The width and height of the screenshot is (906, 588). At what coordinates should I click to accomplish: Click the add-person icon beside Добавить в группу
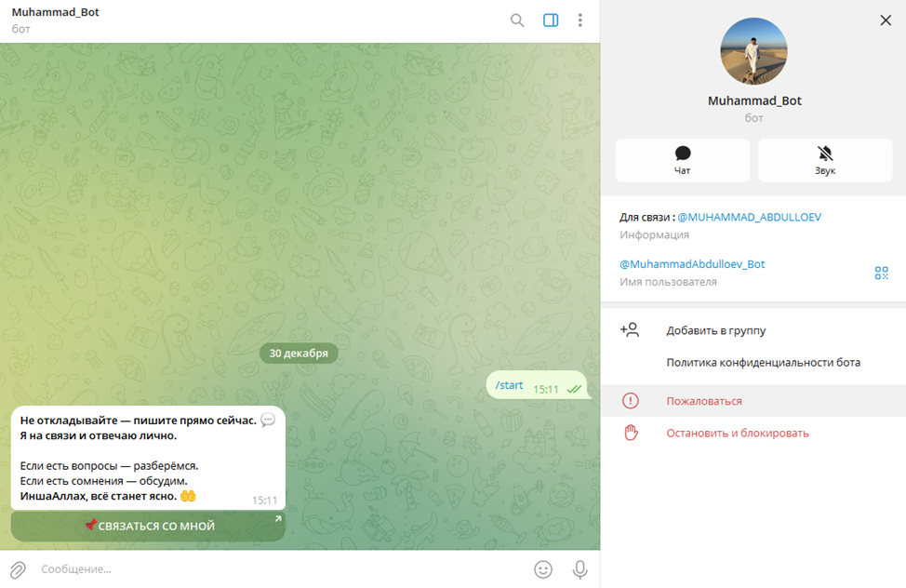(630, 330)
